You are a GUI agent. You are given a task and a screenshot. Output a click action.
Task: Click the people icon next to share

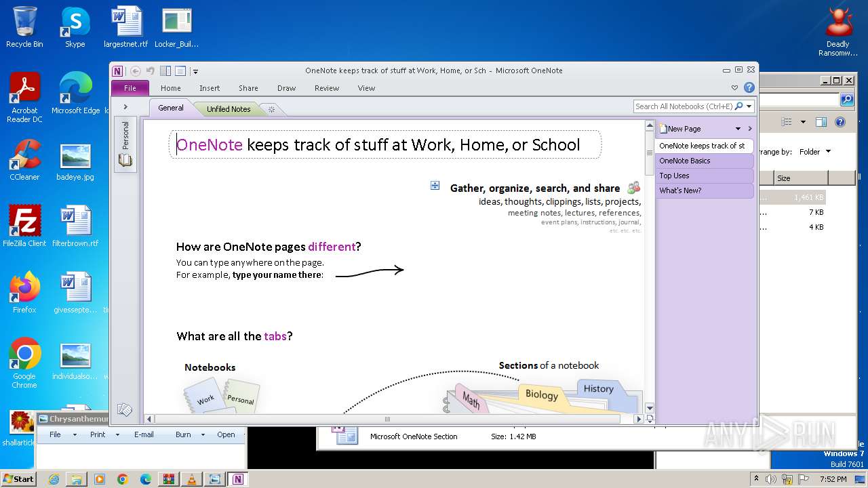[x=633, y=188]
